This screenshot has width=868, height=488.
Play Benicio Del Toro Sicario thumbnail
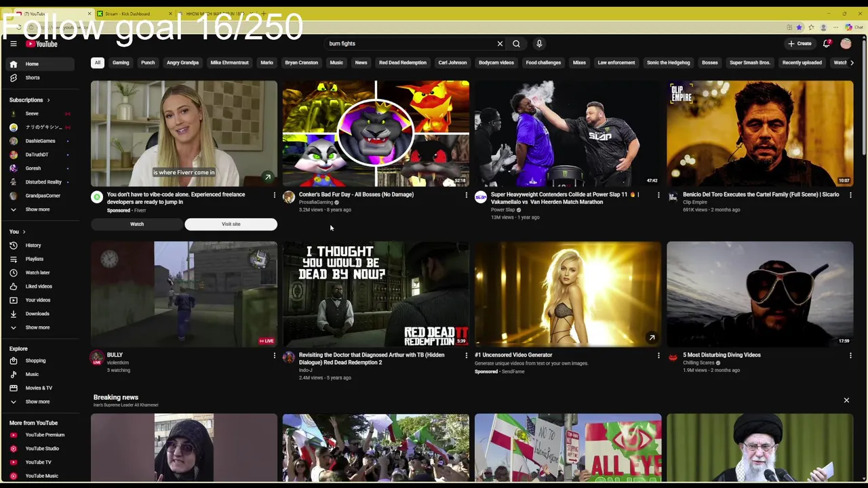coord(759,134)
